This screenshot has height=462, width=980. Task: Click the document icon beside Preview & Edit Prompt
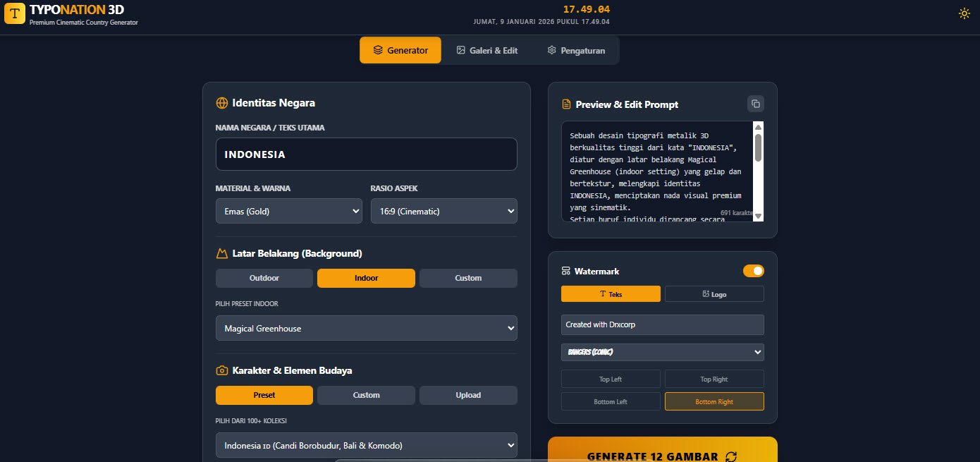[566, 104]
